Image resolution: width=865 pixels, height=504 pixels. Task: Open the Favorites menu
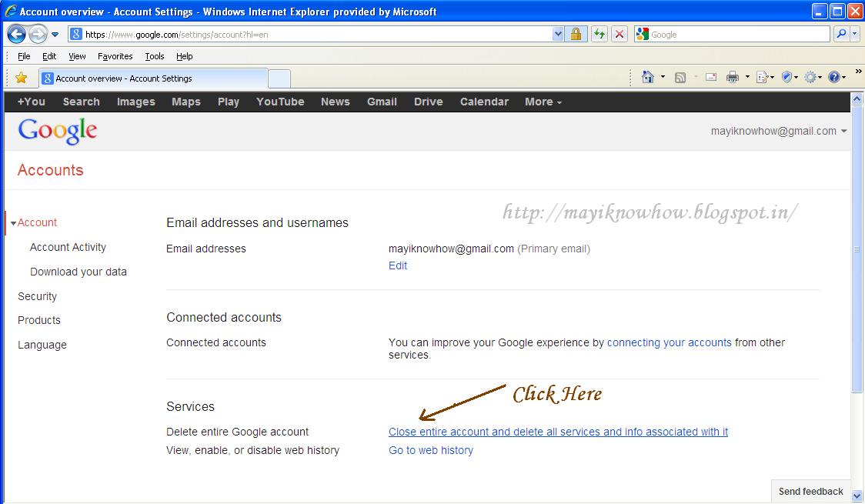[115, 56]
